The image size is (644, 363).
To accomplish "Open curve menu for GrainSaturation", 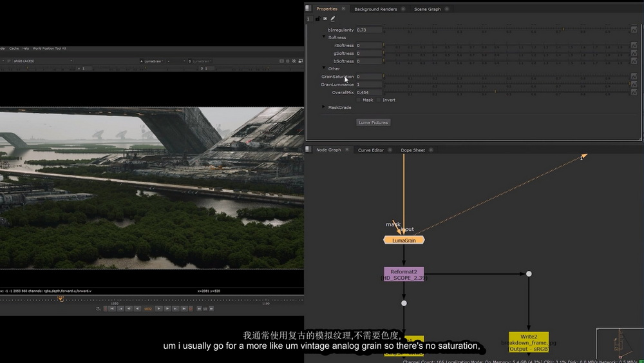I will pyautogui.click(x=634, y=77).
